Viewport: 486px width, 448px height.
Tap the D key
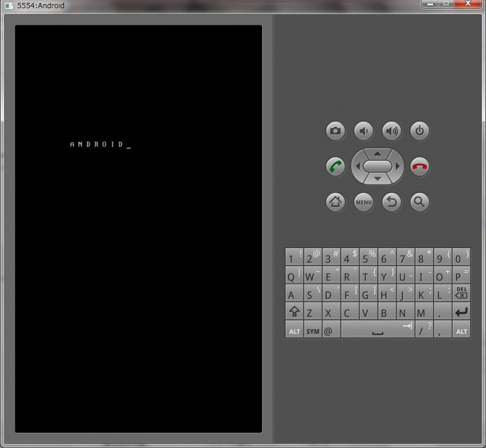[331, 293]
